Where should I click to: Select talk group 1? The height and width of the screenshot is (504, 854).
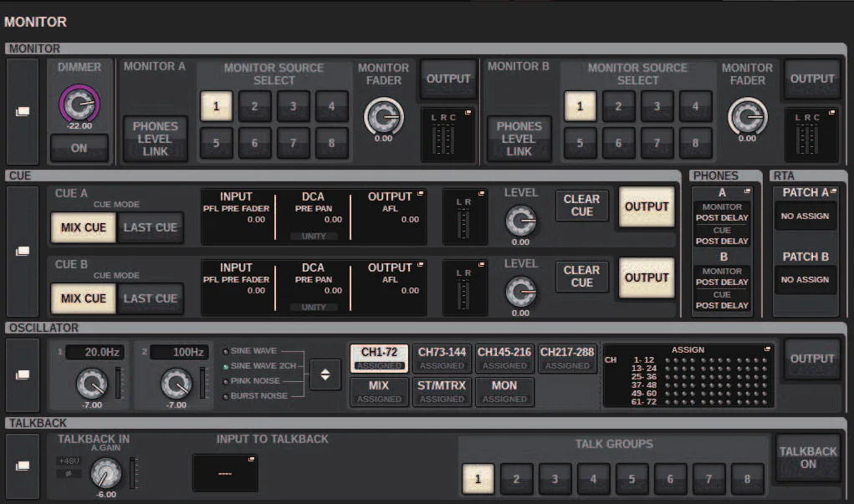(x=478, y=479)
